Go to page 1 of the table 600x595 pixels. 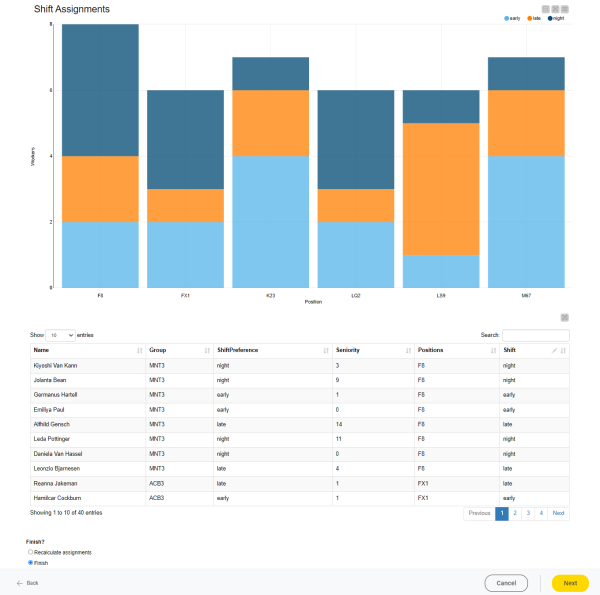pyautogui.click(x=502, y=513)
